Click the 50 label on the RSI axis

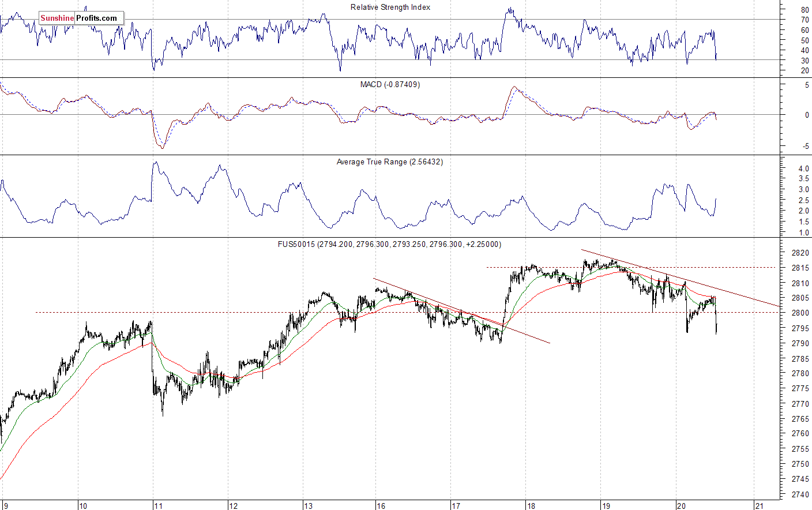[805, 41]
